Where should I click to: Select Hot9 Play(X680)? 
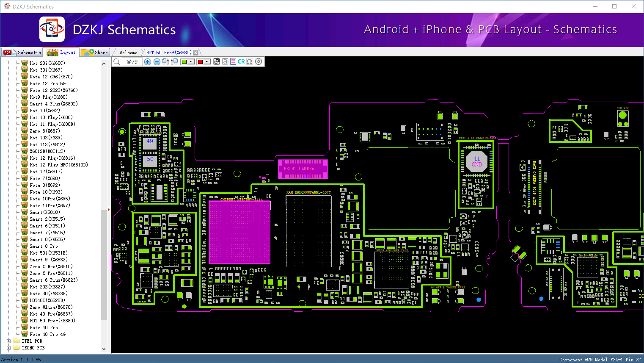[x=49, y=97]
